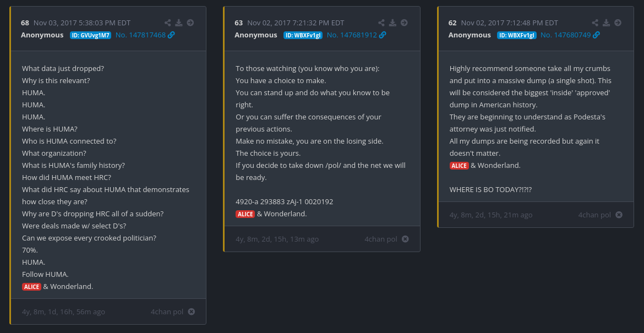The width and height of the screenshot is (644, 333).
Task: Click the line 'What organization?'
Action: [x=54, y=153]
